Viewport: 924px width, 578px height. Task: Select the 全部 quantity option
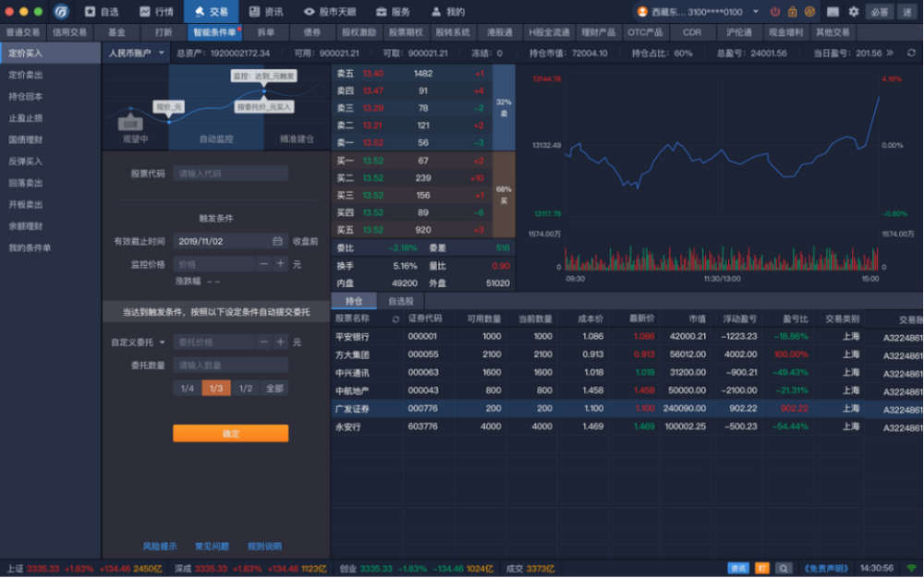click(274, 389)
